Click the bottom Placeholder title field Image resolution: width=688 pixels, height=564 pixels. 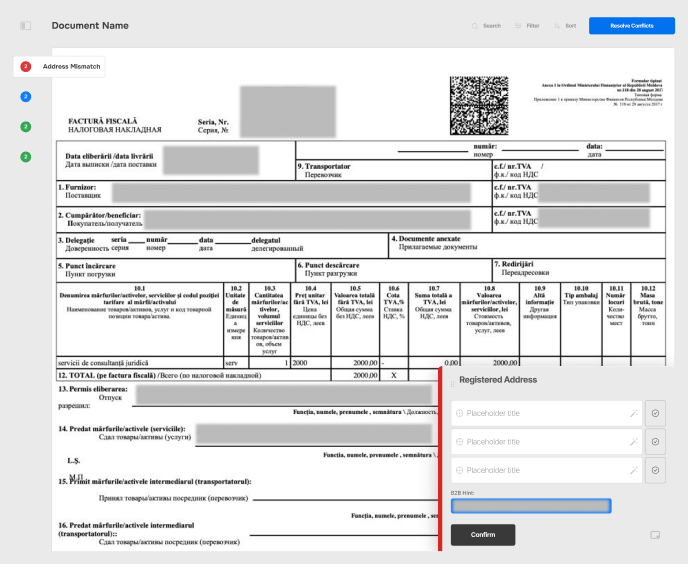(546, 470)
